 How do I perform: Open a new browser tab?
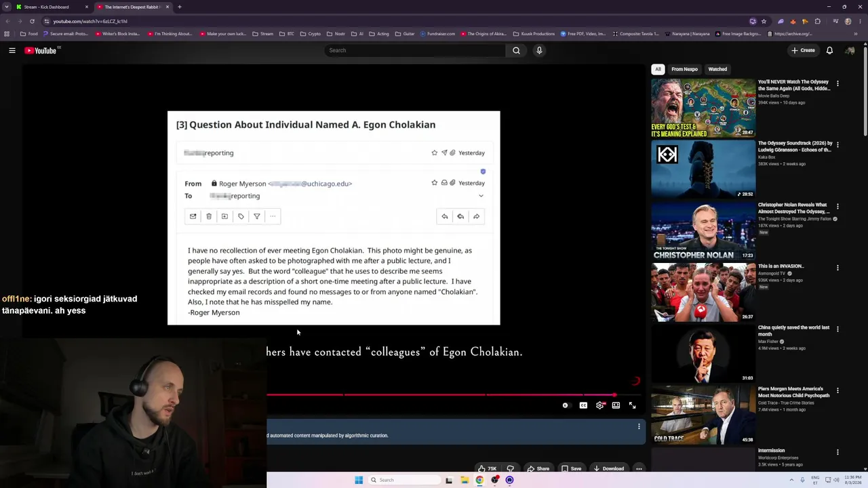pos(180,7)
